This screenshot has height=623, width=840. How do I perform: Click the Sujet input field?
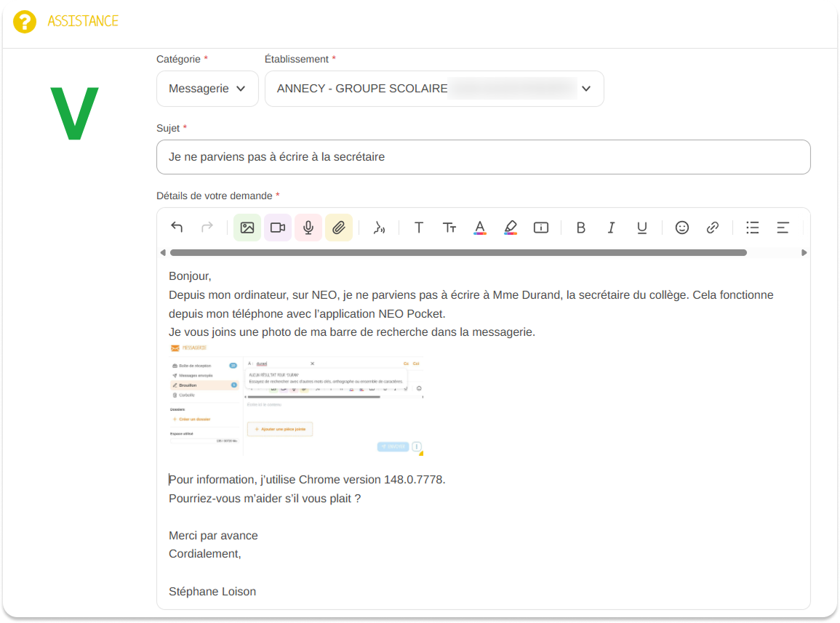point(483,157)
